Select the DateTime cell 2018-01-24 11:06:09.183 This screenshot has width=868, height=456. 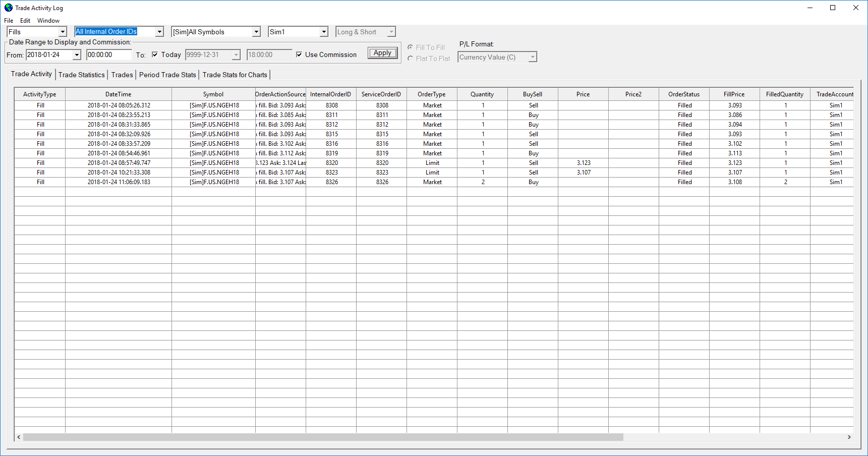[x=119, y=182]
